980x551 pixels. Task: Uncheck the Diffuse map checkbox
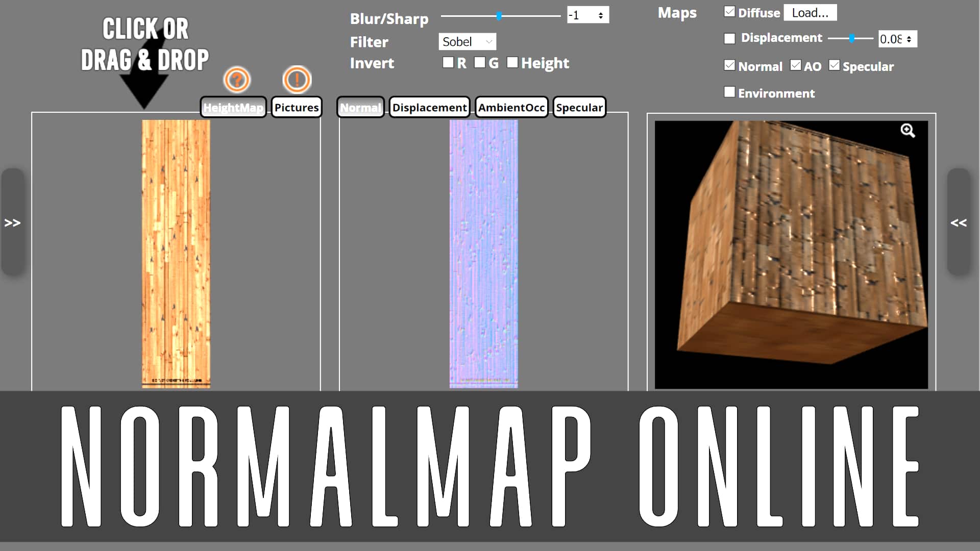[730, 12]
